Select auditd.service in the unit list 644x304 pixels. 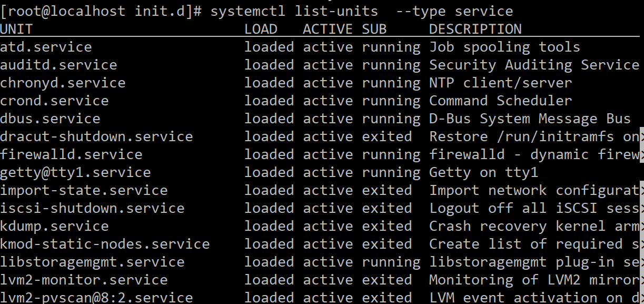[x=58, y=65]
